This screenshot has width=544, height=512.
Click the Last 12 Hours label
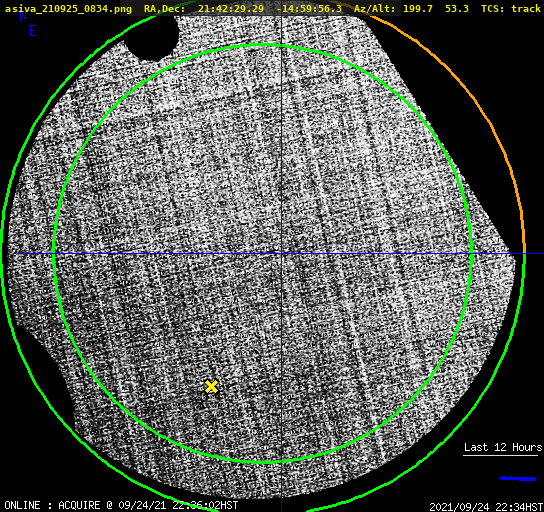(503, 447)
